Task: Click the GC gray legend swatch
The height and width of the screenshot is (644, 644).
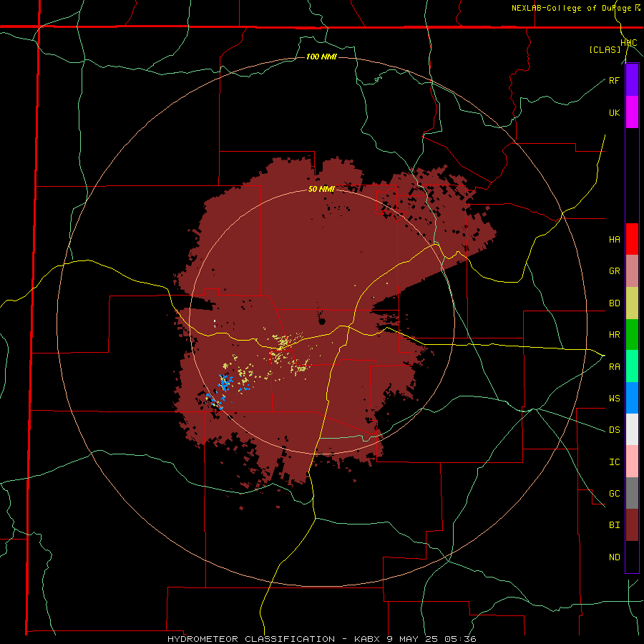Action: [x=632, y=493]
